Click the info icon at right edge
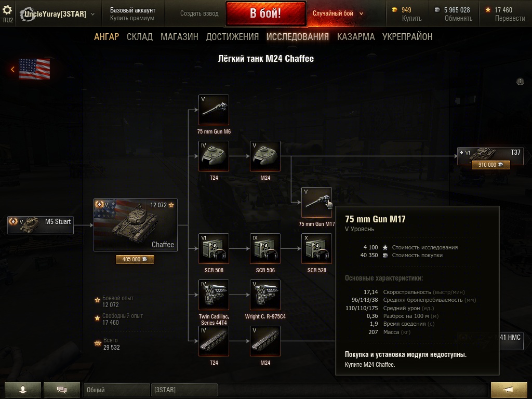 click(520, 82)
